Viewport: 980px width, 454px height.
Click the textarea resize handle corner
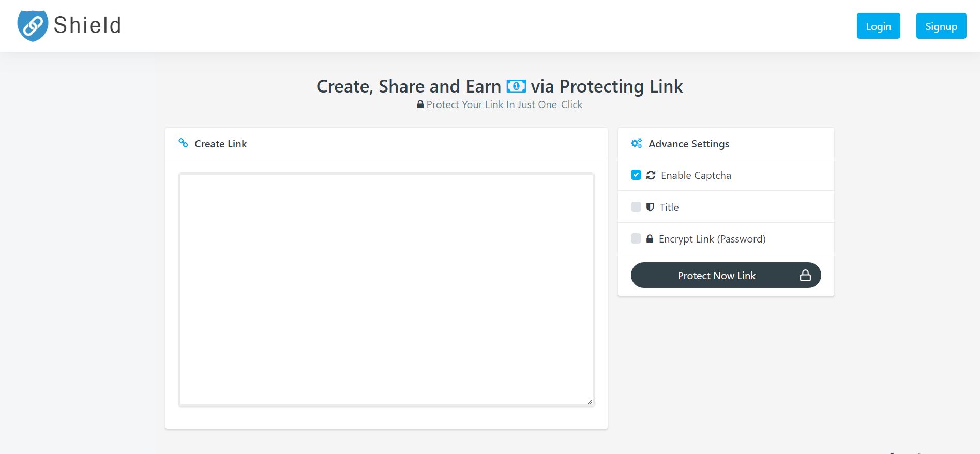tap(590, 401)
